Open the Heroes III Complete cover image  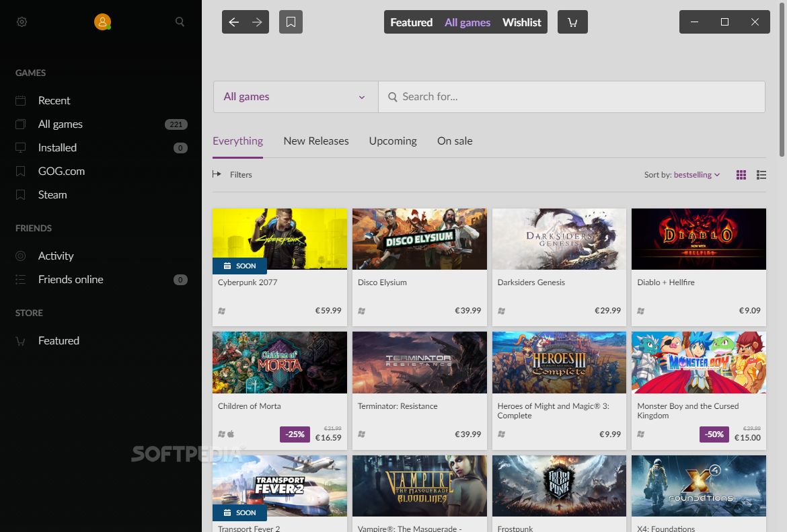point(559,363)
